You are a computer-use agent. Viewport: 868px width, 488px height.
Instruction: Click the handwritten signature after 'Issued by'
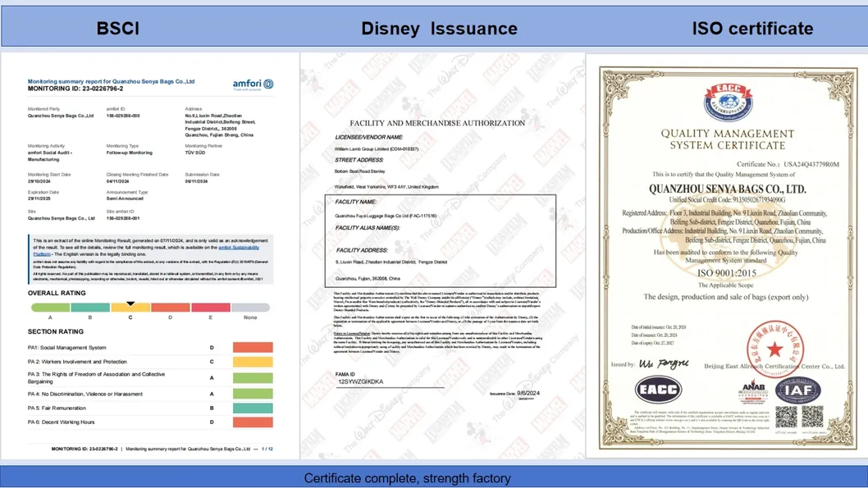coord(664,363)
